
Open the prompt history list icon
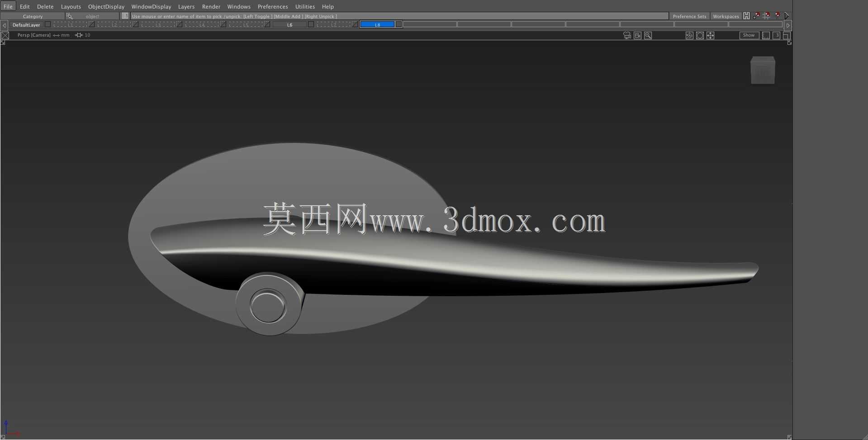[x=125, y=16]
